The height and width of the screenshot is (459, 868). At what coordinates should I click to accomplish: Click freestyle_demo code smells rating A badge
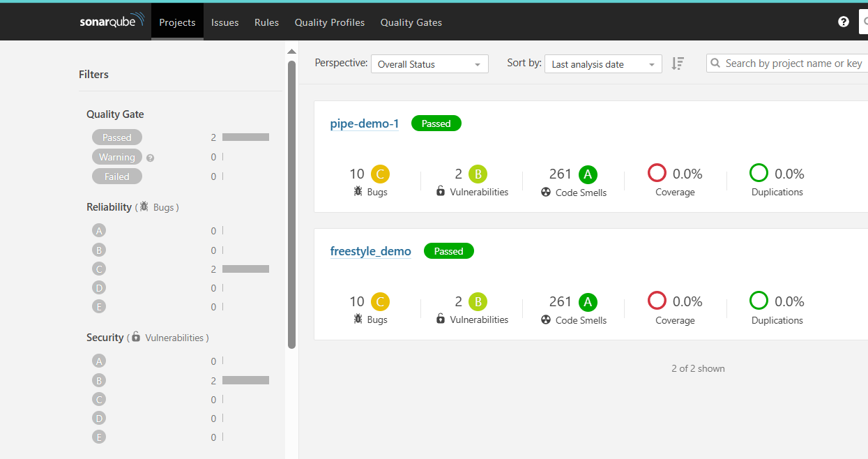(588, 301)
